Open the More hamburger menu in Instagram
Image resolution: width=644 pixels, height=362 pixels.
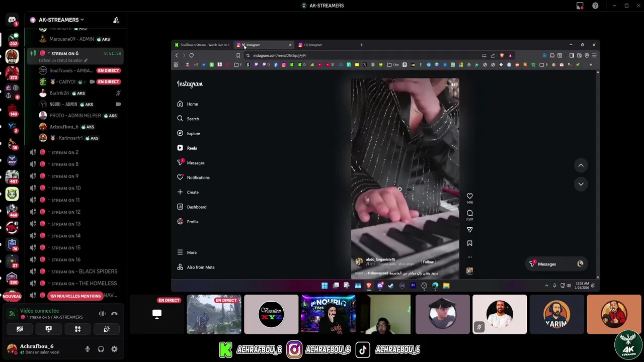point(187,252)
